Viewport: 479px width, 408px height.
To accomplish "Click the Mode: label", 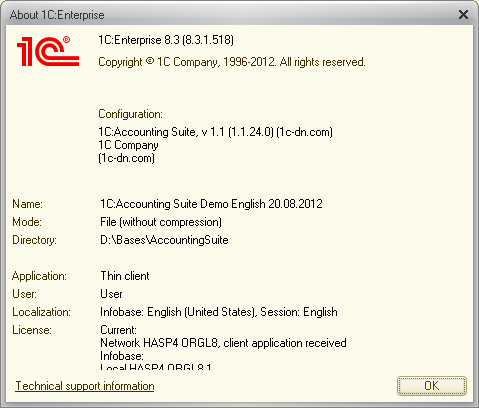I will coord(27,222).
